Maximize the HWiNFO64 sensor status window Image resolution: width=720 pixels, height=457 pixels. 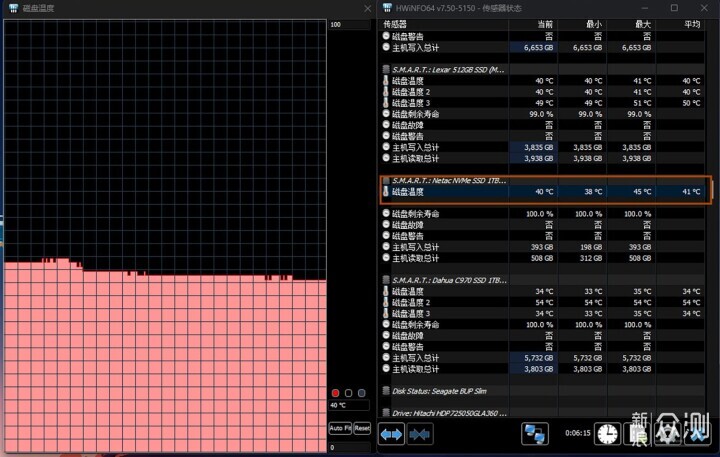pyautogui.click(x=674, y=8)
